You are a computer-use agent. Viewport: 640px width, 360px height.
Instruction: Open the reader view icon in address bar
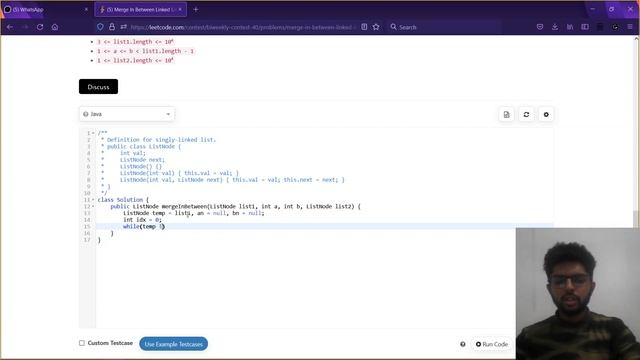[364, 27]
